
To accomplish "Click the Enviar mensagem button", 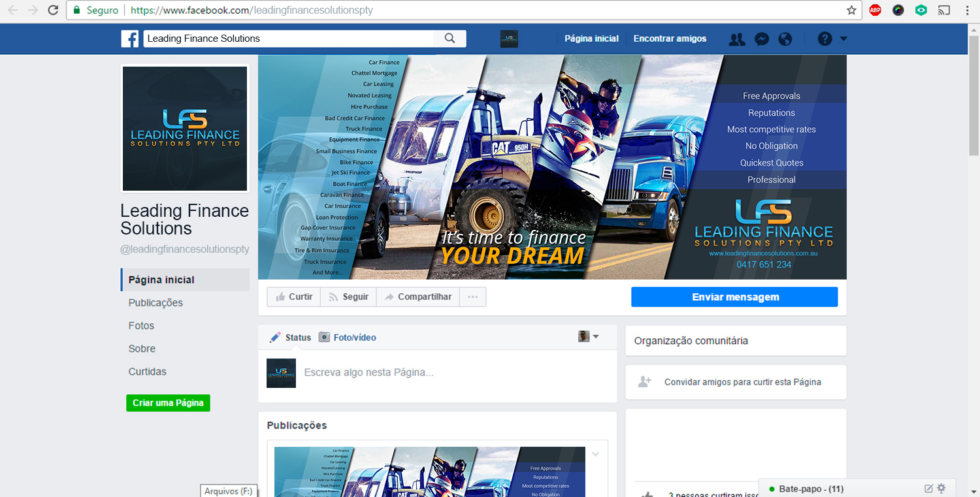I will (734, 297).
